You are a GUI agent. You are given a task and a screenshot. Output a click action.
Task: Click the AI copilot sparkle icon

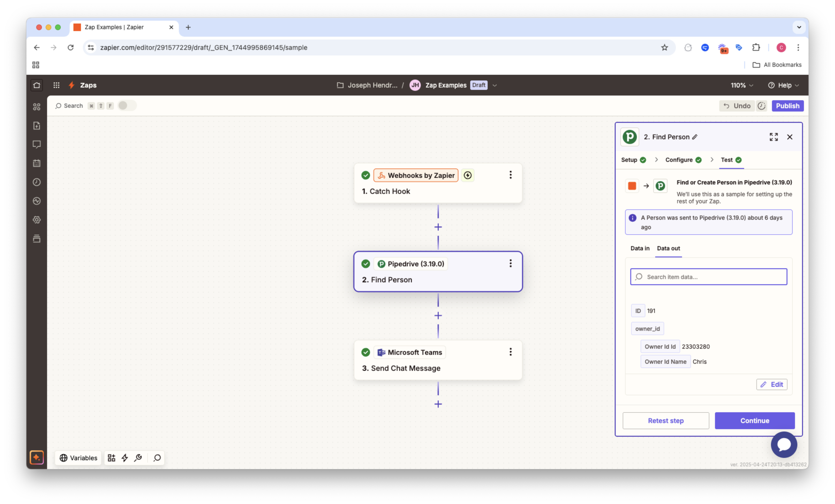pos(37,458)
